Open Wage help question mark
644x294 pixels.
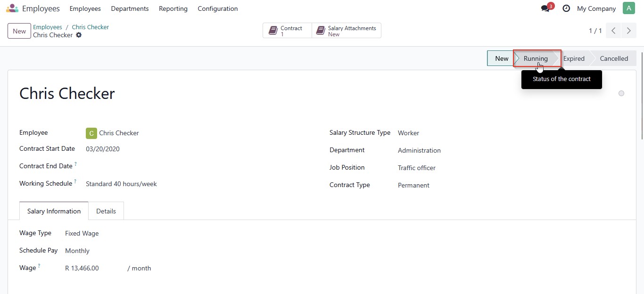tap(39, 266)
